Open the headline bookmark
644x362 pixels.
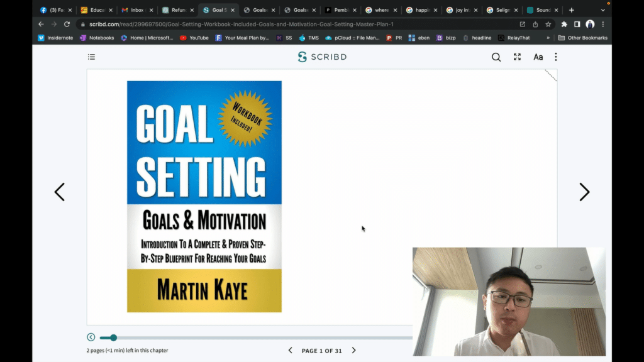click(477, 38)
